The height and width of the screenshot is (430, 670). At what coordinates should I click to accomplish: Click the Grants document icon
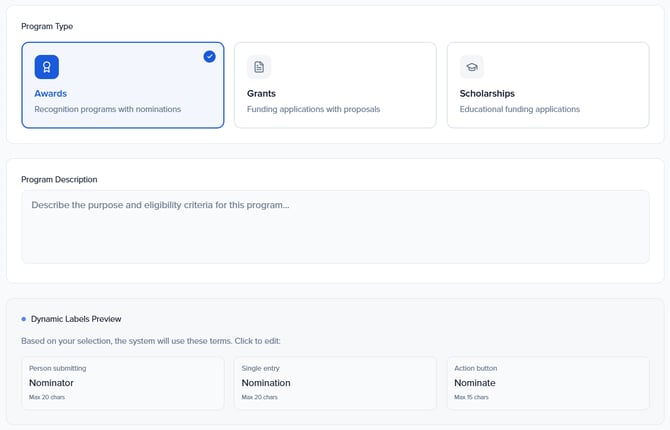point(259,67)
